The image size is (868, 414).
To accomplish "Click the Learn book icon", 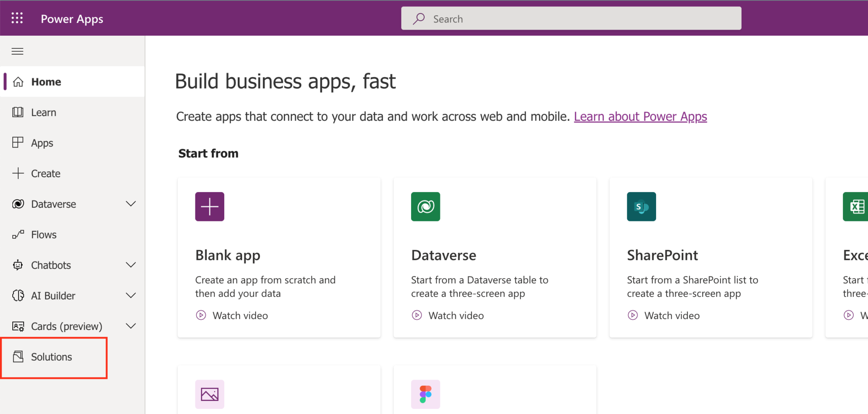I will 17,112.
